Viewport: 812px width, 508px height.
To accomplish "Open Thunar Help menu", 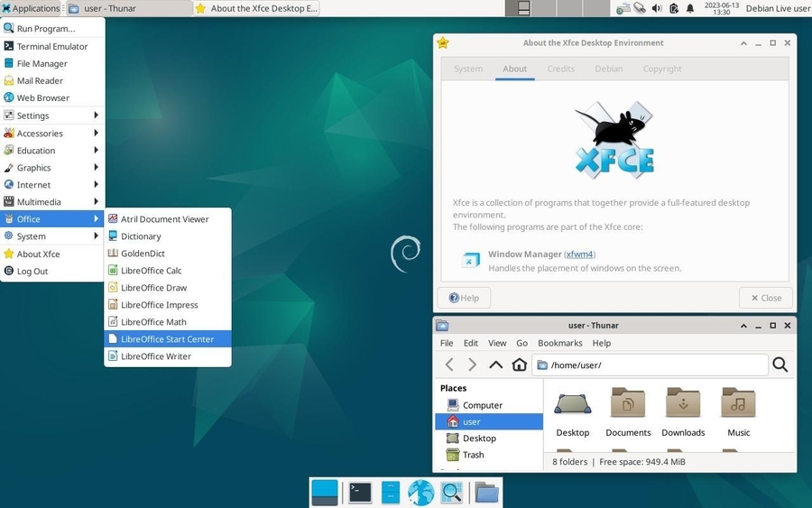I will coord(602,343).
